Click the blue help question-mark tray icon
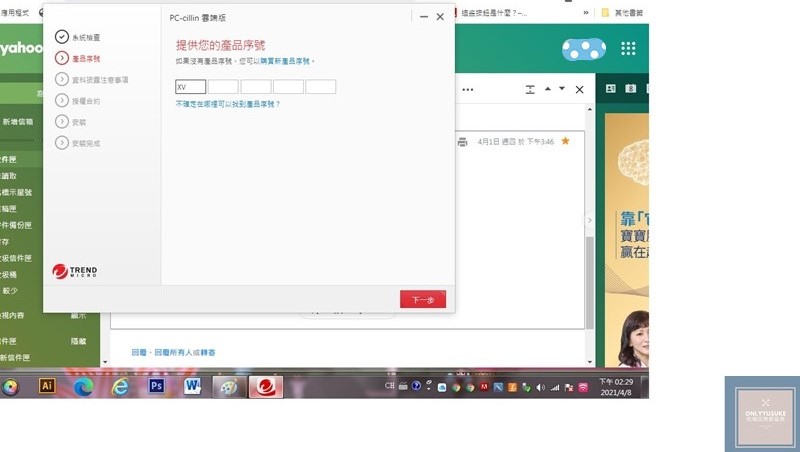Screen dimensions: 800x452 point(416,386)
